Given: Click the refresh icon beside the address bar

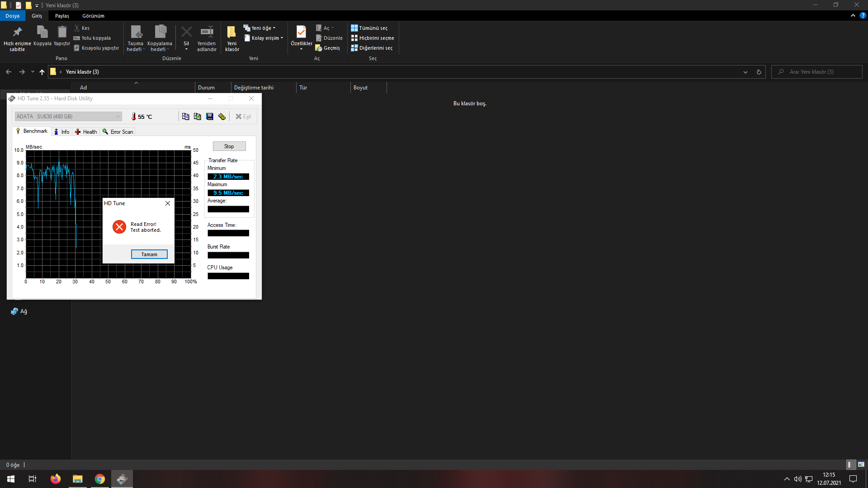Looking at the screenshot, I should click(759, 72).
